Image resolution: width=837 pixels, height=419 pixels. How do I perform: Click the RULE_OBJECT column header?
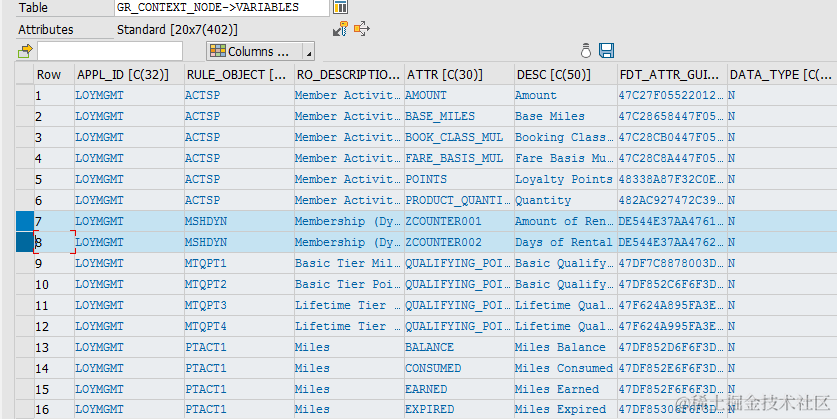239,74
